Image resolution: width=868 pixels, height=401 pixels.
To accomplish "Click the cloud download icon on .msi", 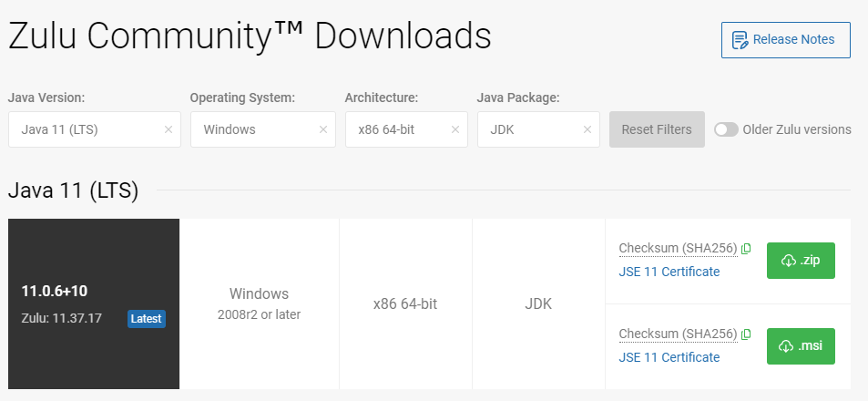I will 786,346.
